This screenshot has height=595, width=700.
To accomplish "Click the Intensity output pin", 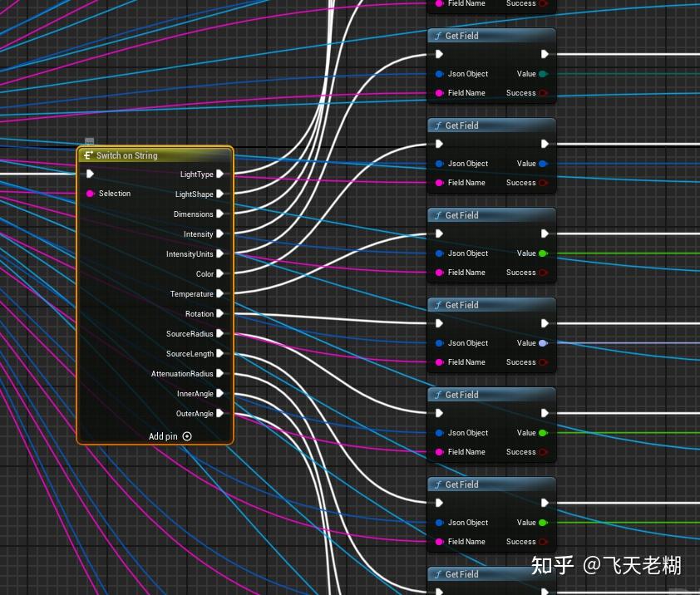I will click(220, 234).
